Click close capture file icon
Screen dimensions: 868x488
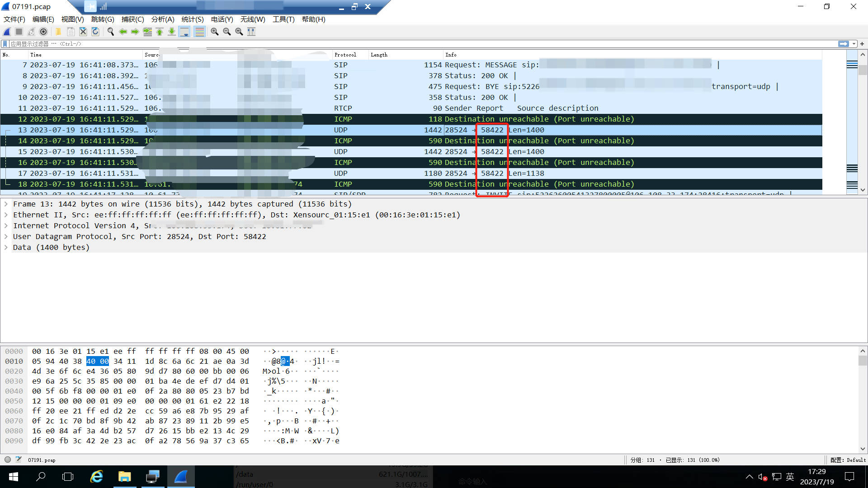tap(83, 32)
